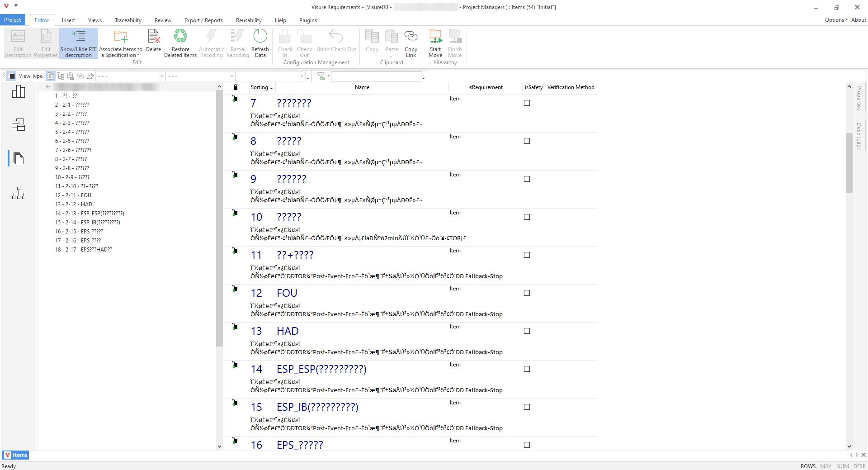Click the About link
The image size is (868, 470).
pos(859,20)
